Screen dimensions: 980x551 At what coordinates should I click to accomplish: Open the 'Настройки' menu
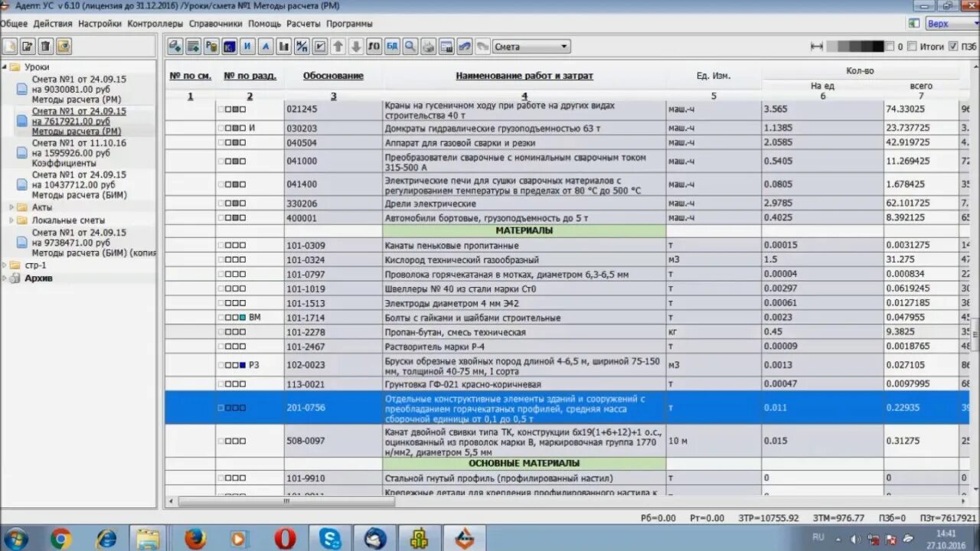(100, 24)
